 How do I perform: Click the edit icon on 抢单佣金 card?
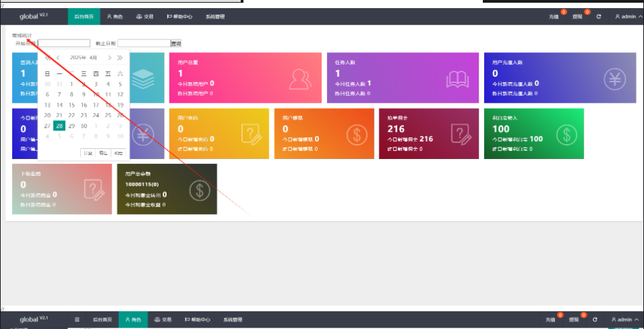coord(462,135)
